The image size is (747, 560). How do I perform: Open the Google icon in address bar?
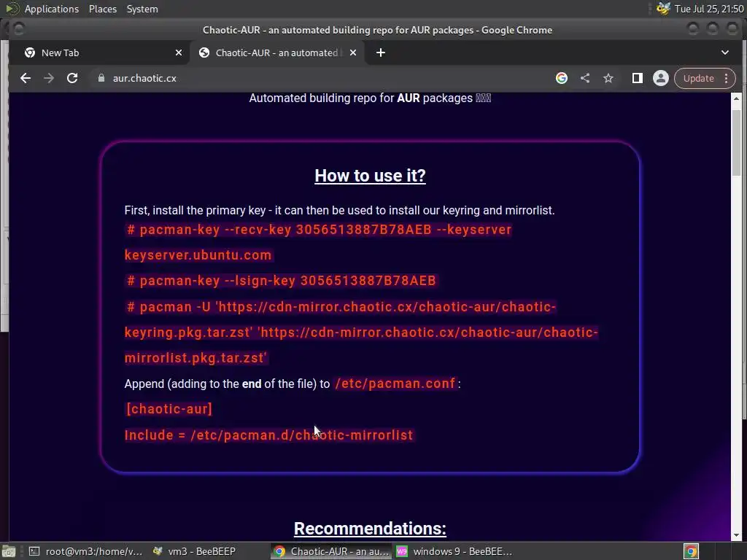click(x=562, y=78)
